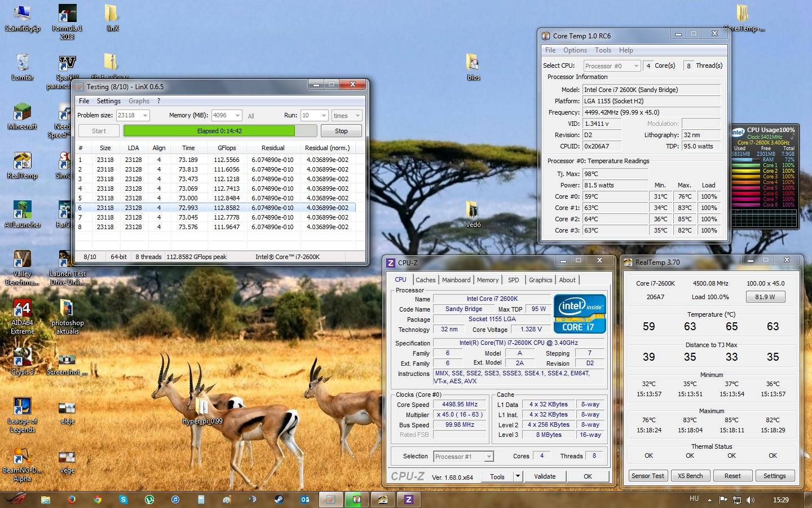Click the Stop button in LinX
The height and width of the screenshot is (508, 812).
coord(341,131)
